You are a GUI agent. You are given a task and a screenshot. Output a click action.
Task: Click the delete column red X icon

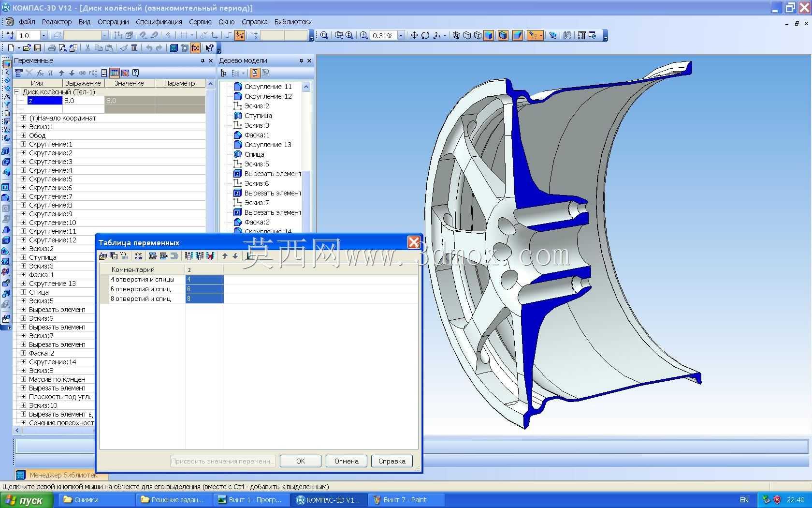[x=210, y=256]
